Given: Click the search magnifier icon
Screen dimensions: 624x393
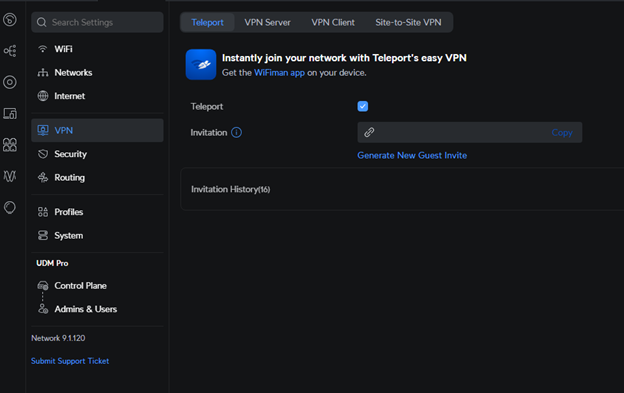Looking at the screenshot, I should [41, 22].
